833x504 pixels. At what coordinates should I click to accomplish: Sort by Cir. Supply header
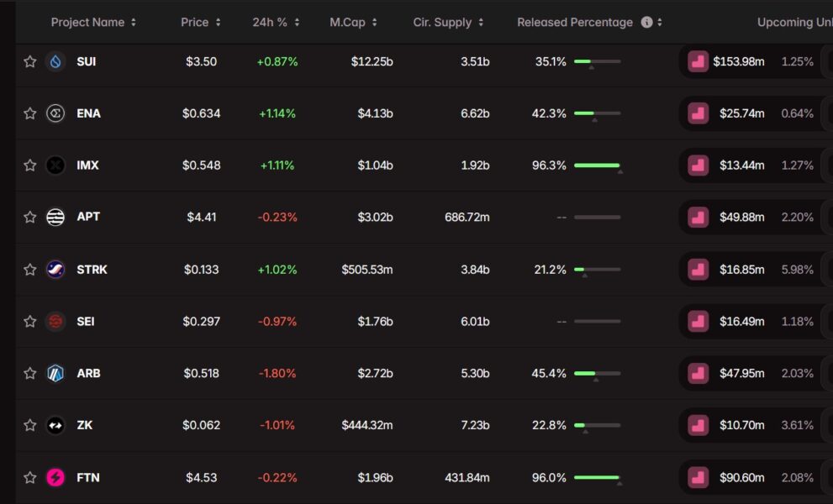pyautogui.click(x=448, y=23)
